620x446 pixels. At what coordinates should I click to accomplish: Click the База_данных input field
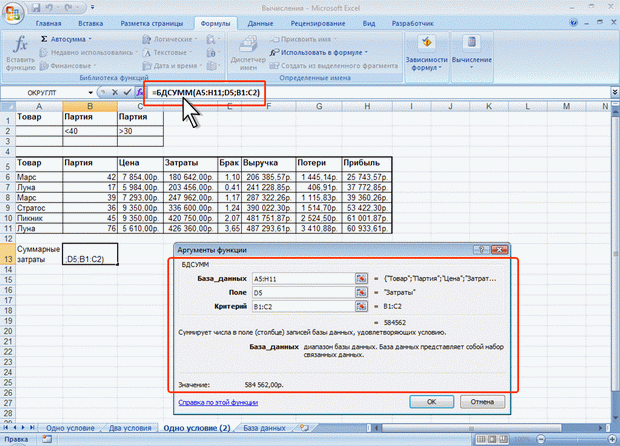(304, 279)
